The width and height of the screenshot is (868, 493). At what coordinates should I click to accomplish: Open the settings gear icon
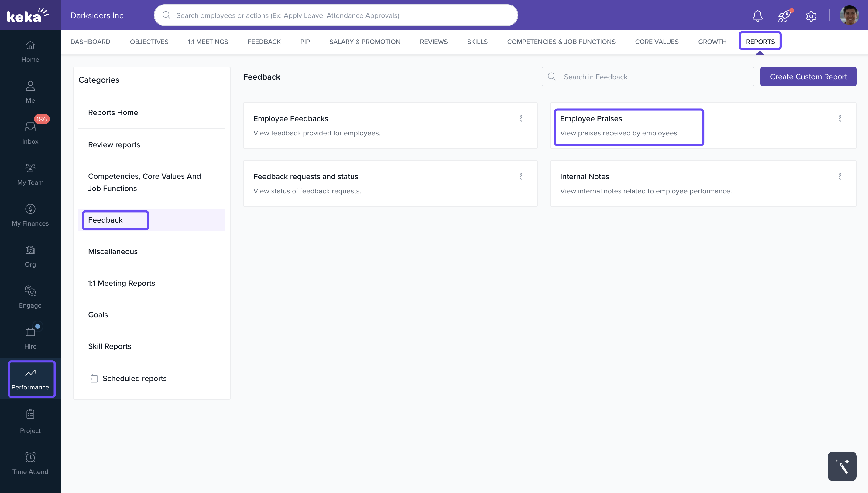pos(811,15)
